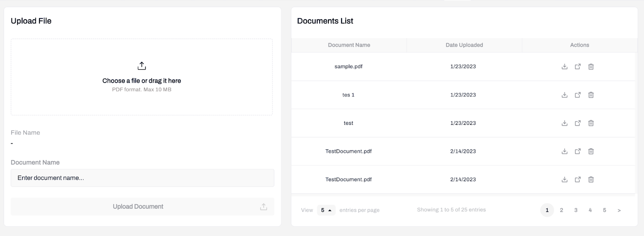Open the last TestDocument.pdf row externally
The height and width of the screenshot is (236, 644).
click(578, 179)
